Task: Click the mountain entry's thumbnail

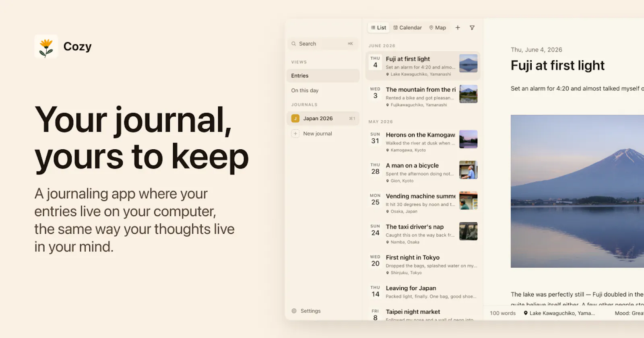Action: pos(469,94)
